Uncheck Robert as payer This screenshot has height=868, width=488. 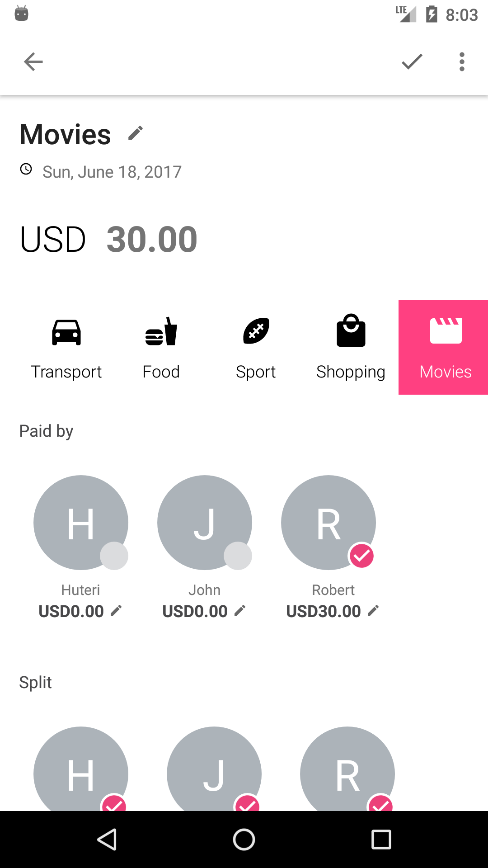pyautogui.click(x=328, y=523)
